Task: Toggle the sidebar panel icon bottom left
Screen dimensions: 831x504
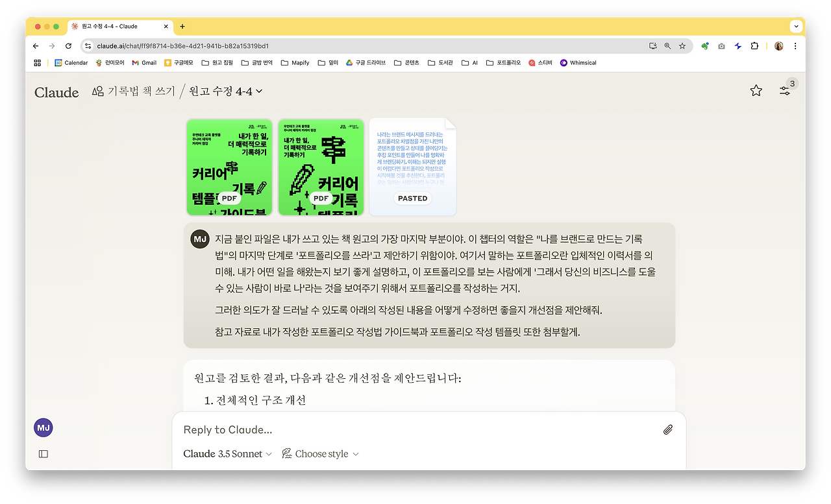Action: (43, 453)
